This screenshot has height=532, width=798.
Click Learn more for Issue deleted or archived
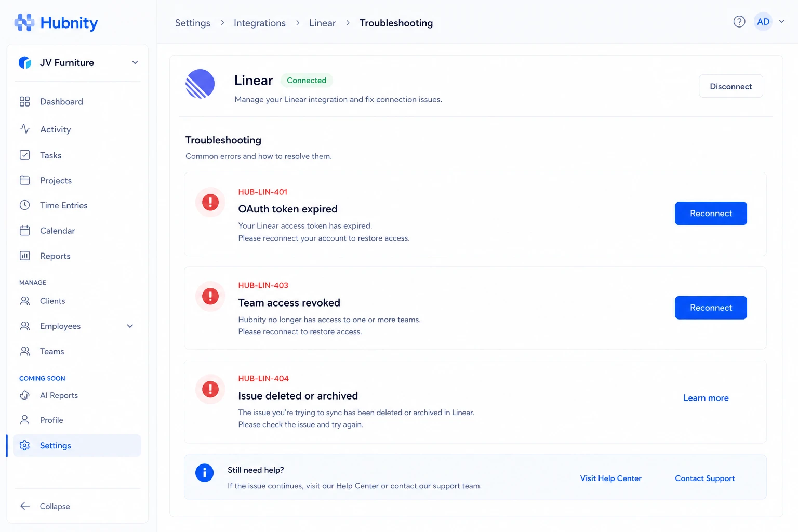(x=706, y=398)
